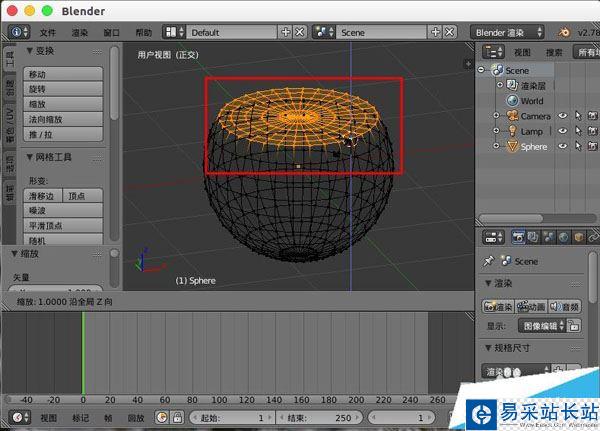Image resolution: width=600 pixels, height=431 pixels.
Task: Toggle Sphere selectability cursor icon
Action: pos(578,146)
